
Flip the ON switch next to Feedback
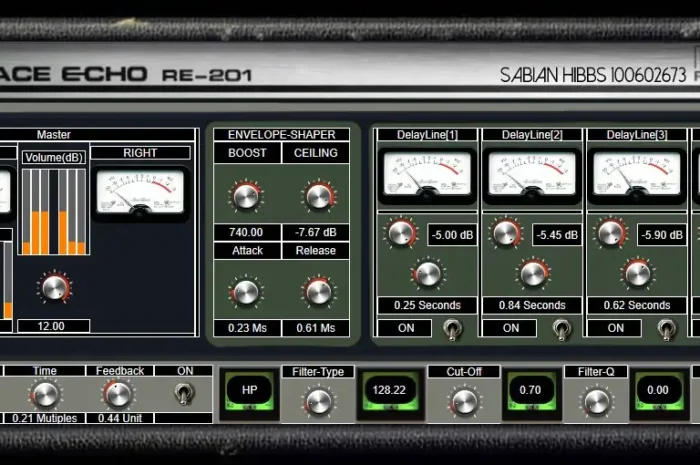(183, 394)
